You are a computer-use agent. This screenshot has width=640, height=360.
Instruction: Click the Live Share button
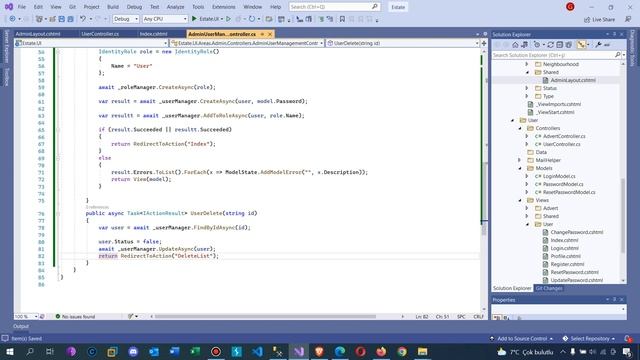599,19
